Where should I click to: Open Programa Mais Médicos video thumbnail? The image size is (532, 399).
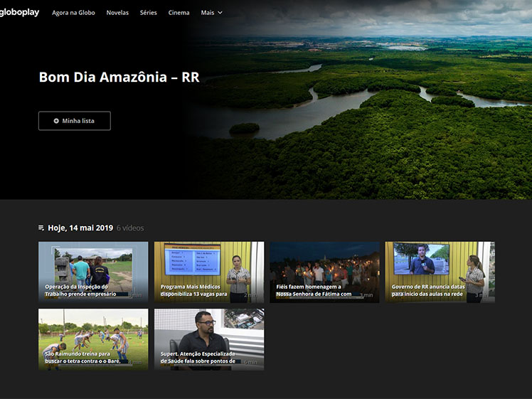(209, 272)
